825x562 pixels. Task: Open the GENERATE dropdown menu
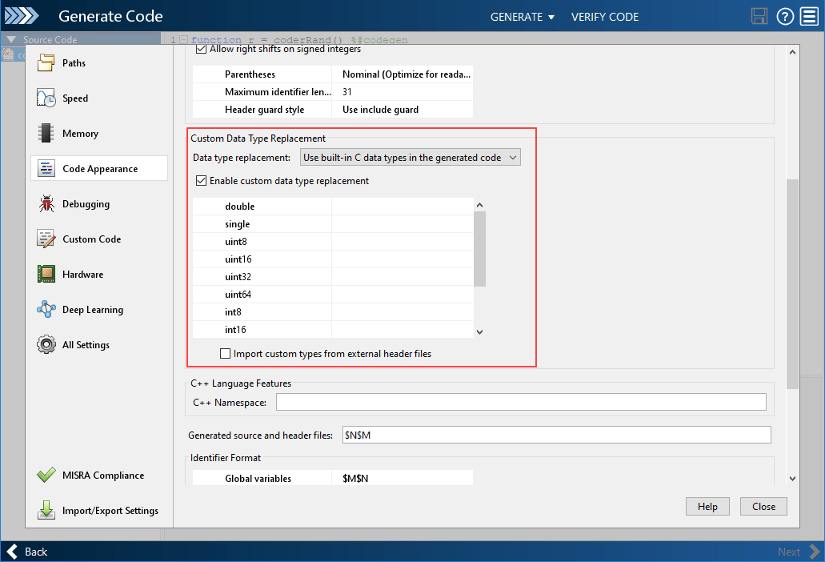click(x=522, y=17)
